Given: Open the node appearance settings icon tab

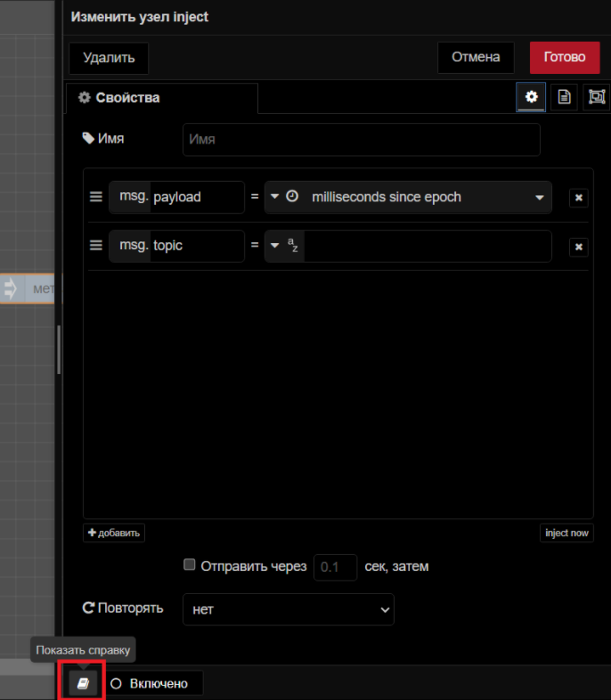Looking at the screenshot, I should pos(596,97).
